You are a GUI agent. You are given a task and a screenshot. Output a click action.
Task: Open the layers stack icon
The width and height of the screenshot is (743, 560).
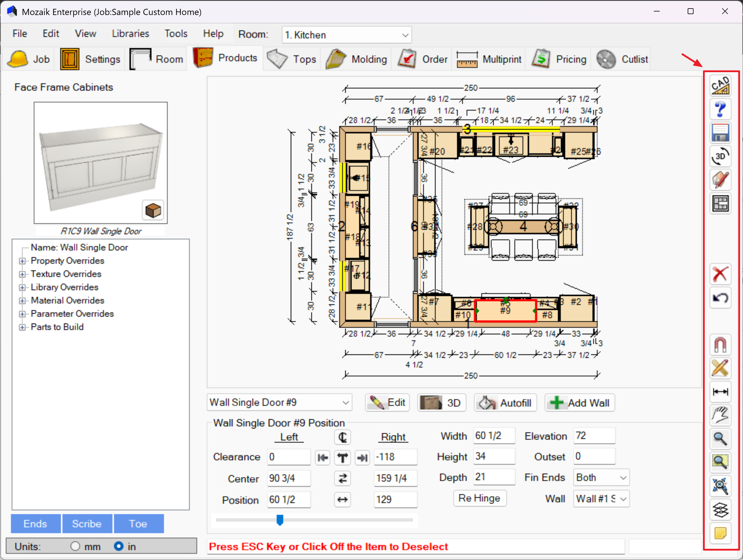720,510
